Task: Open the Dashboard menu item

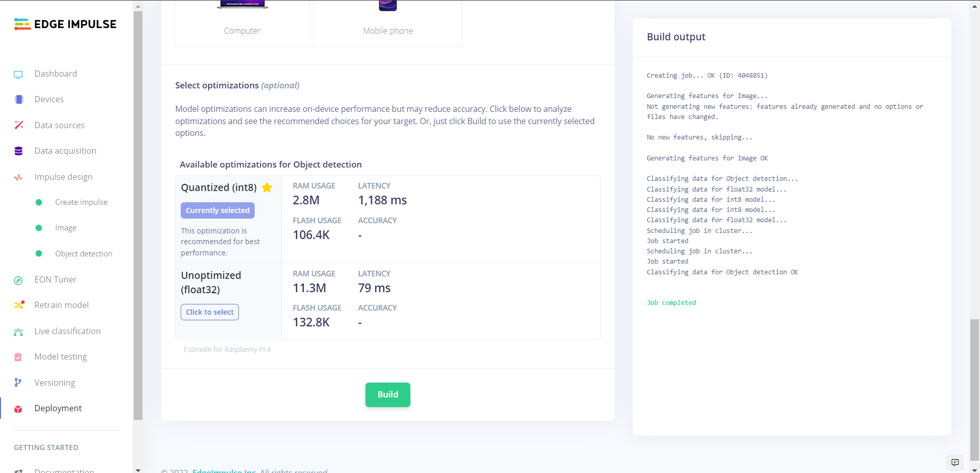Action: tap(56, 74)
